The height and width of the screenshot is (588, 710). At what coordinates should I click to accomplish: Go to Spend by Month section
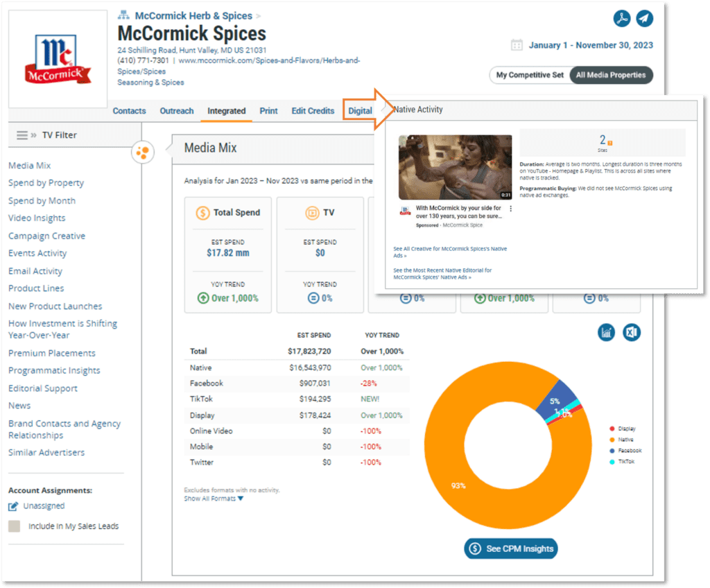pos(42,200)
